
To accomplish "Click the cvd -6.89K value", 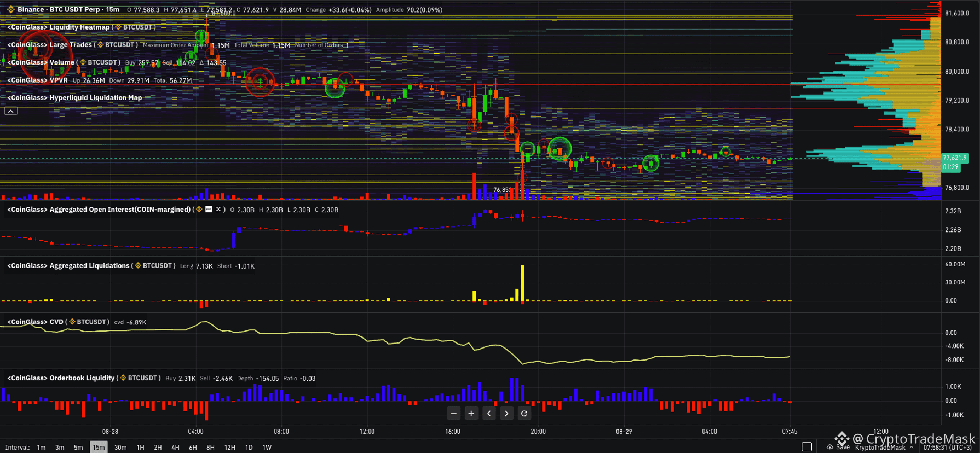I will click(130, 322).
